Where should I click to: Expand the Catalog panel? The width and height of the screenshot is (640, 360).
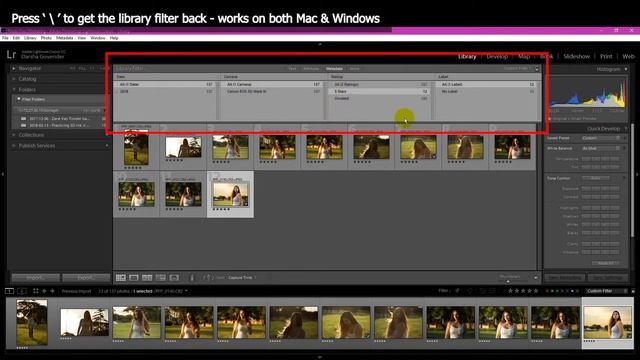(14, 79)
